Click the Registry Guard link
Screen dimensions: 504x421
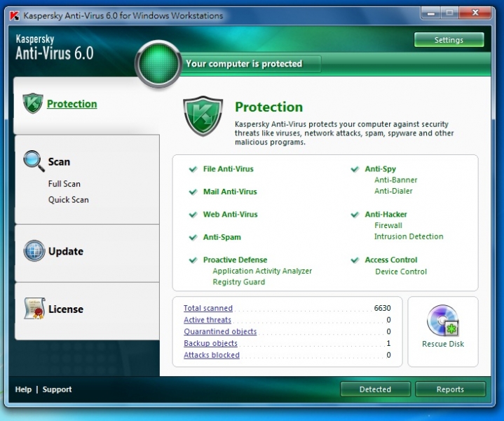pos(238,282)
